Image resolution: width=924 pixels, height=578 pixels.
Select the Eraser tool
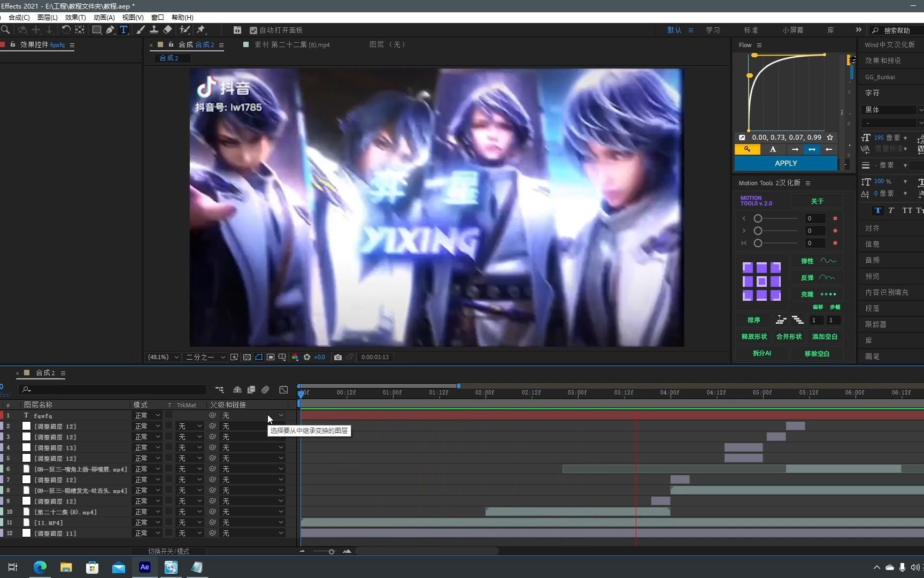click(167, 30)
